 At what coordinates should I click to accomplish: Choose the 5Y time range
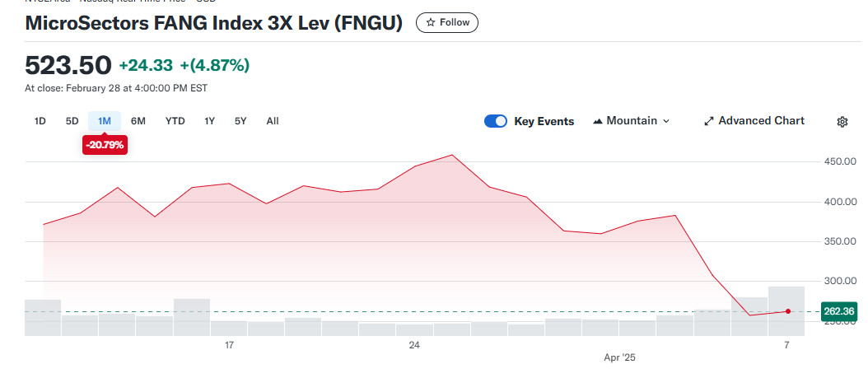tap(240, 121)
